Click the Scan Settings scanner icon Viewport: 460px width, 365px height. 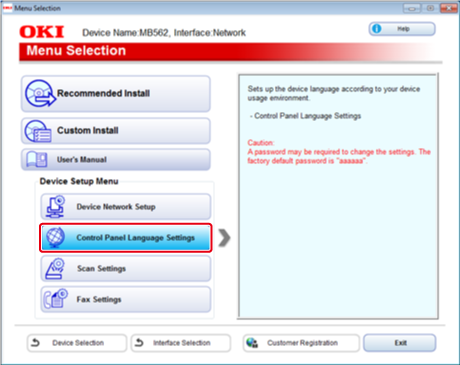[x=55, y=268]
